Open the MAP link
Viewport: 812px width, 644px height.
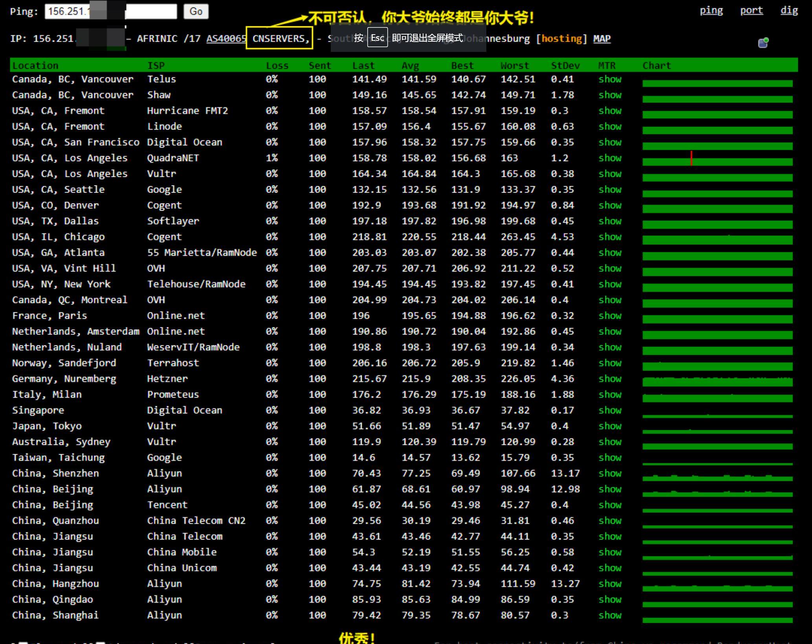tap(602, 39)
